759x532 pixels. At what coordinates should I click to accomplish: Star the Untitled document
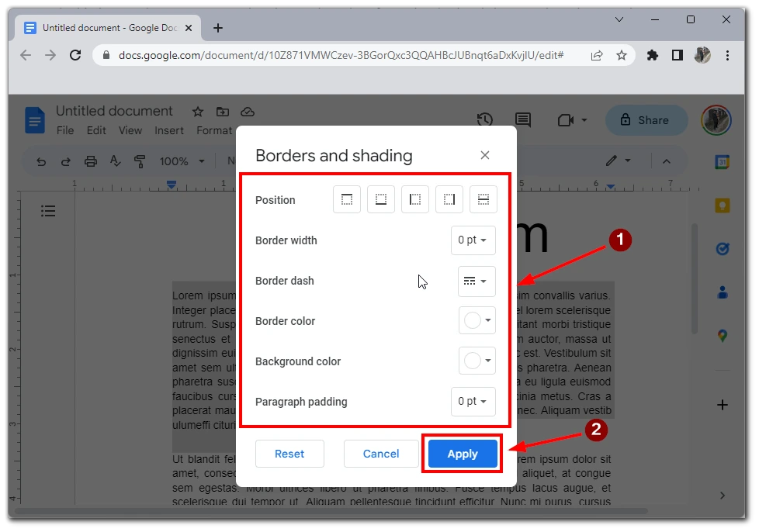coord(198,112)
